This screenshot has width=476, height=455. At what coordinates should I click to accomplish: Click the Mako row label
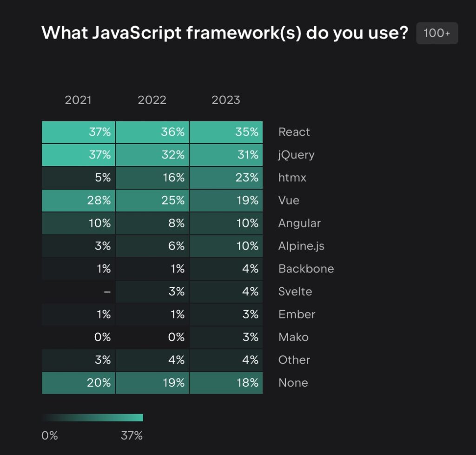[x=293, y=337]
